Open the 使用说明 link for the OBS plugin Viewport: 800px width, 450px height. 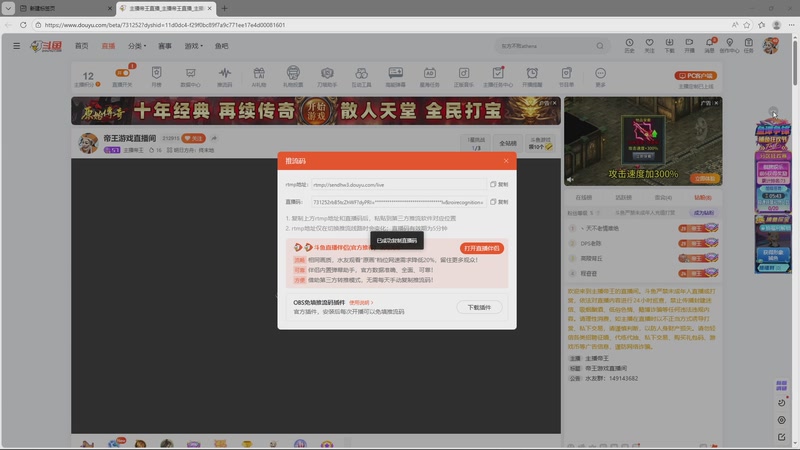[x=360, y=301]
